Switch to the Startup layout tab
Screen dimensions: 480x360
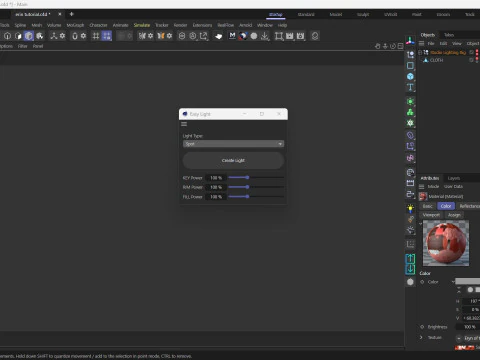click(x=276, y=14)
